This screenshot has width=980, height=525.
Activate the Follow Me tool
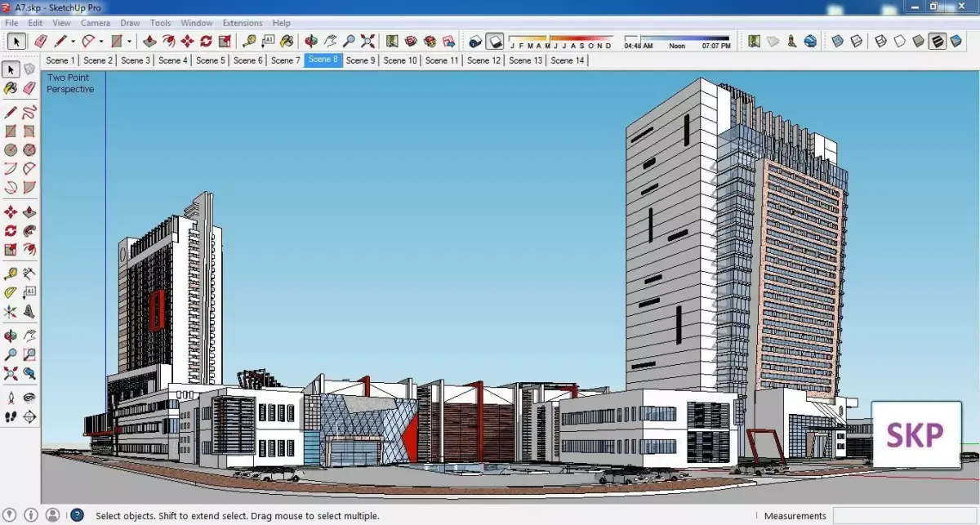(29, 231)
